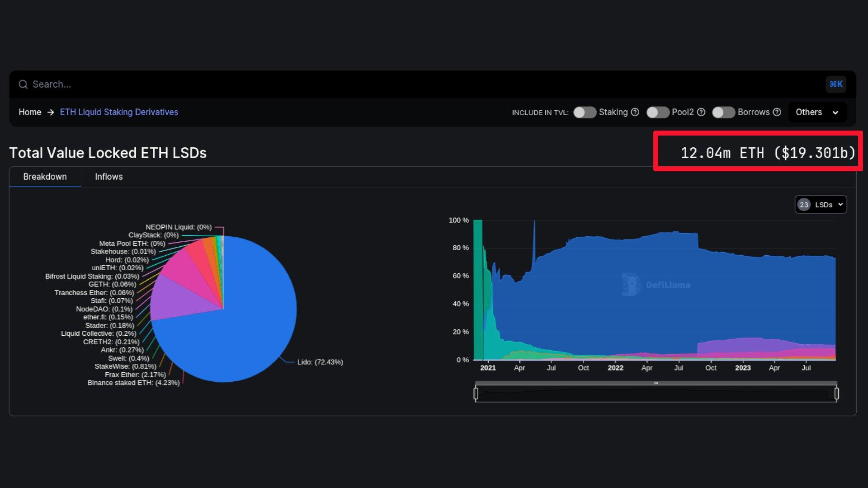Viewport: 868px width, 488px height.
Task: Toggle the Borrows TVL inclusion switch
Action: [723, 112]
